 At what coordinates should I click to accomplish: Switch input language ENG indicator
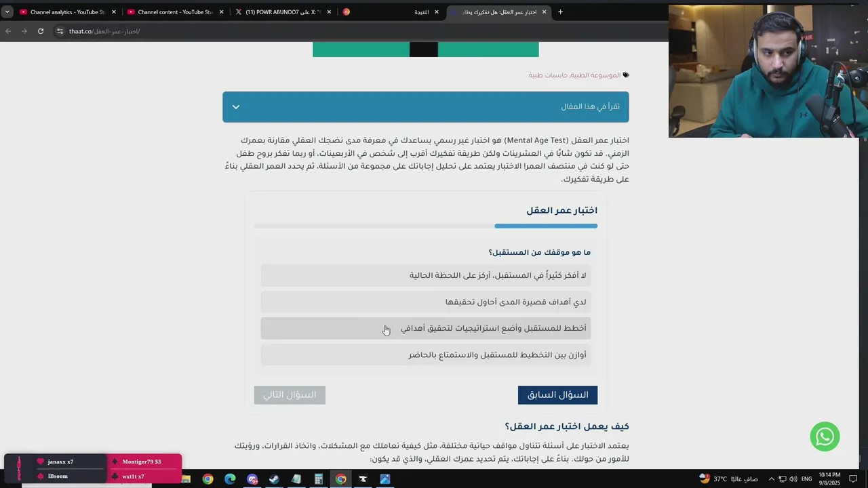(807, 479)
